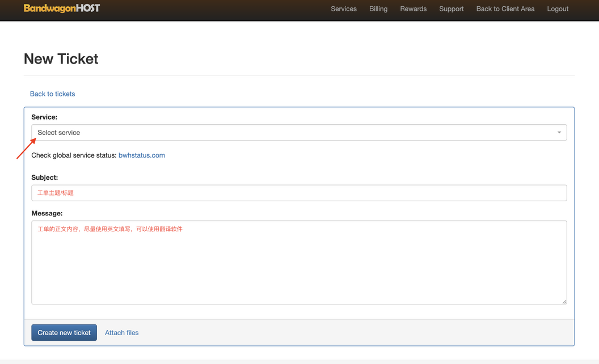Go to the Rewards page

[413, 9]
